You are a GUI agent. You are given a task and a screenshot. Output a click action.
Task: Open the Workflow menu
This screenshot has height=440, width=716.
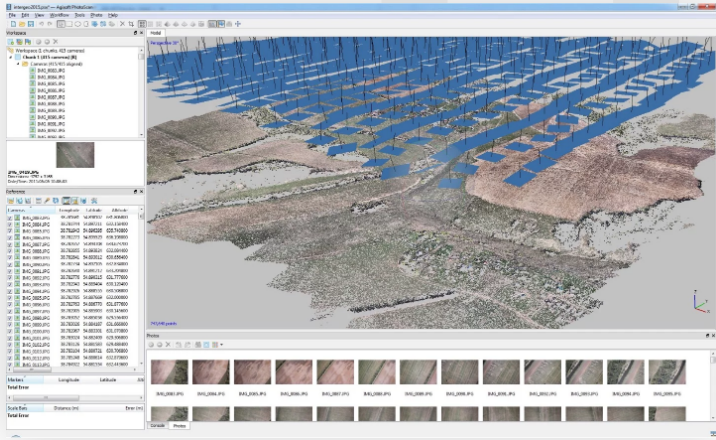click(59, 15)
